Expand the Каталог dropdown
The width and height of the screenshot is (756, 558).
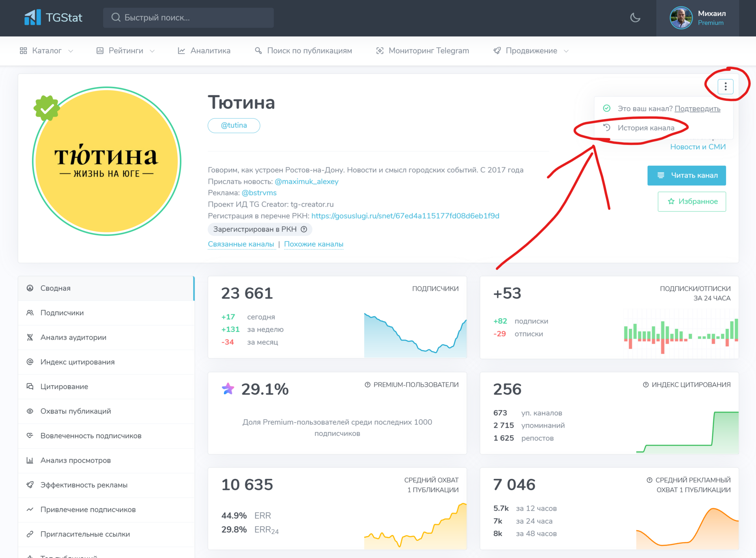(x=46, y=51)
